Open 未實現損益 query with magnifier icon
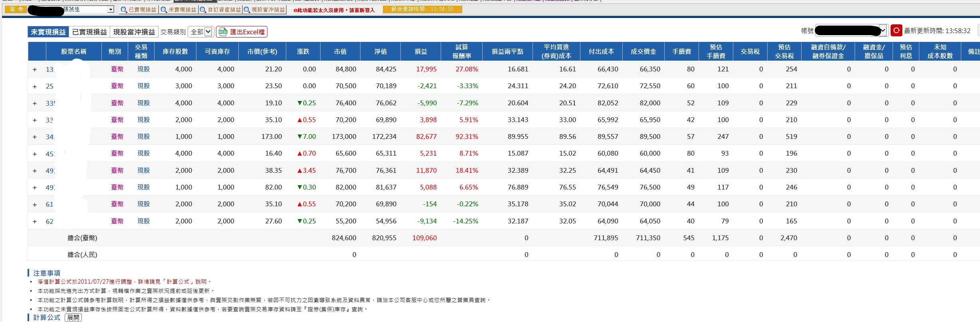 [178, 10]
